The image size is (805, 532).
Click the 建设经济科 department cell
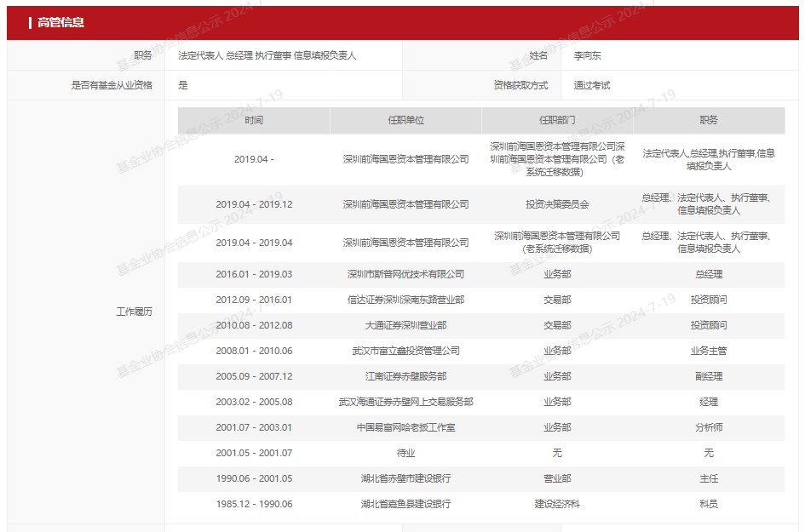[x=557, y=504]
